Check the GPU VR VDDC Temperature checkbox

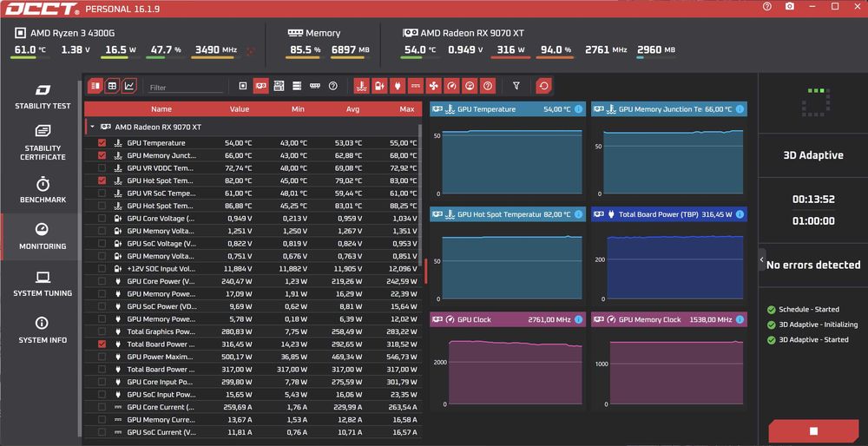pyautogui.click(x=102, y=167)
